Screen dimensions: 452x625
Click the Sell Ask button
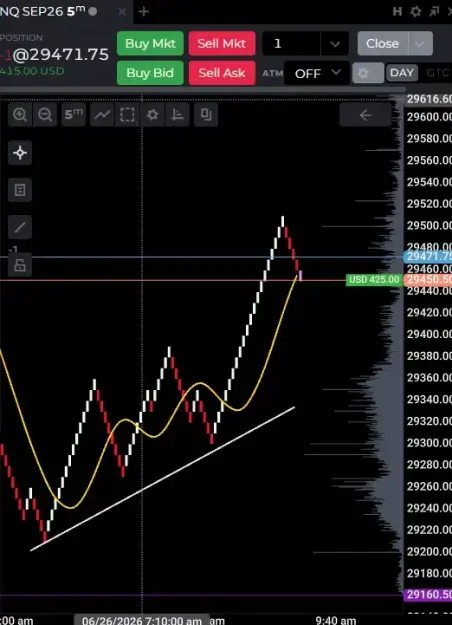[x=222, y=73]
